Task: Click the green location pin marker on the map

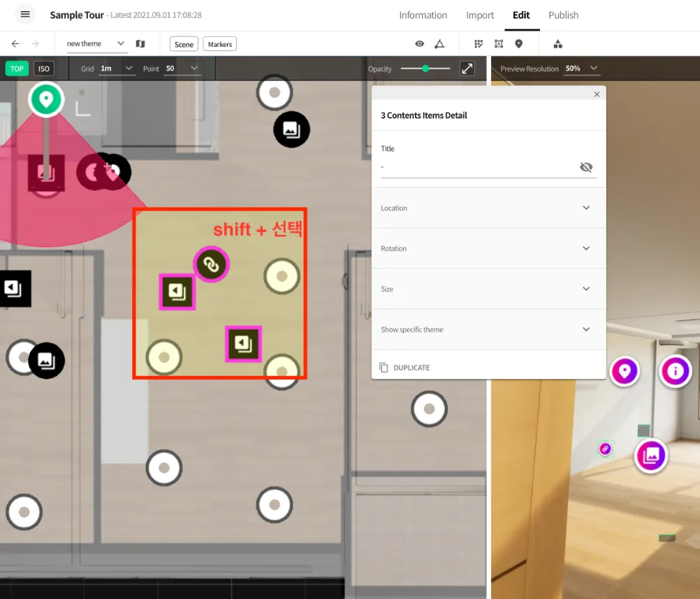Action: (x=46, y=99)
